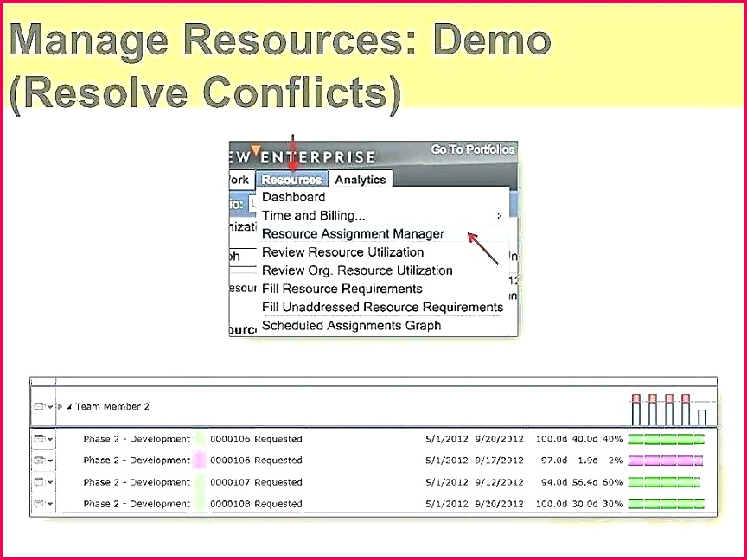Click row icon for assignment 0000107
This screenshot has height=560, width=747.
[x=39, y=482]
